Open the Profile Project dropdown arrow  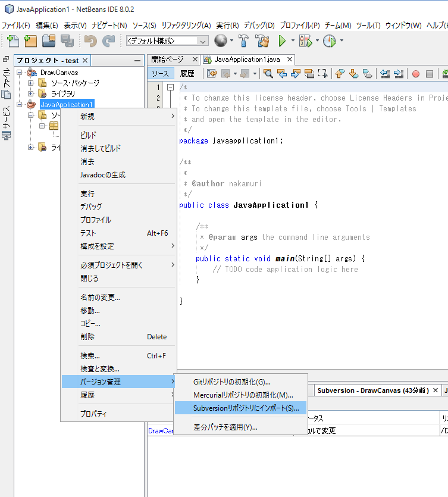point(342,40)
